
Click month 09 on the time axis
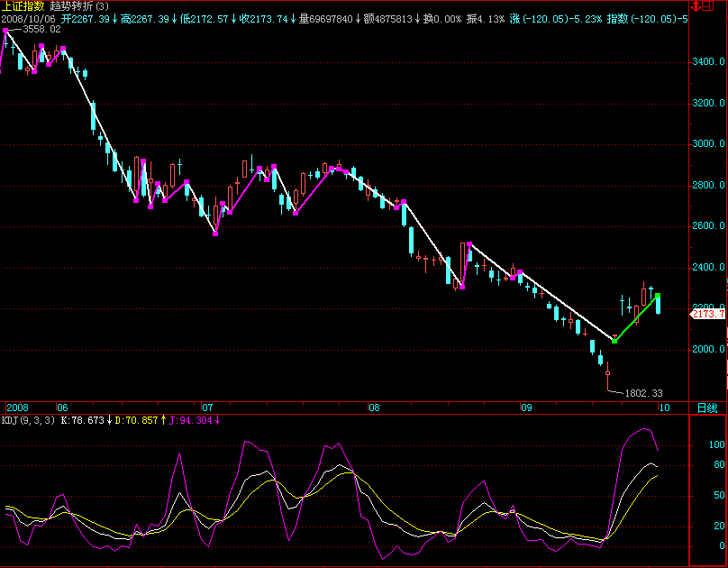527,408
